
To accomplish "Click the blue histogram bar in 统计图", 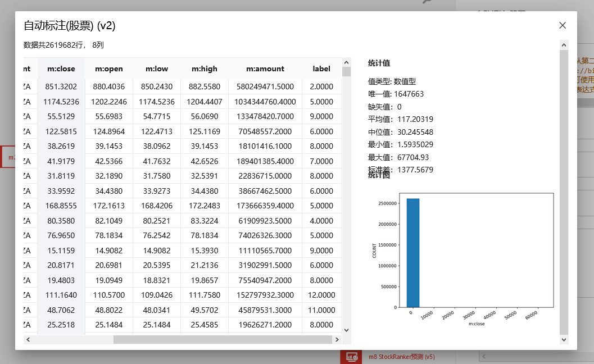I will point(413,253).
